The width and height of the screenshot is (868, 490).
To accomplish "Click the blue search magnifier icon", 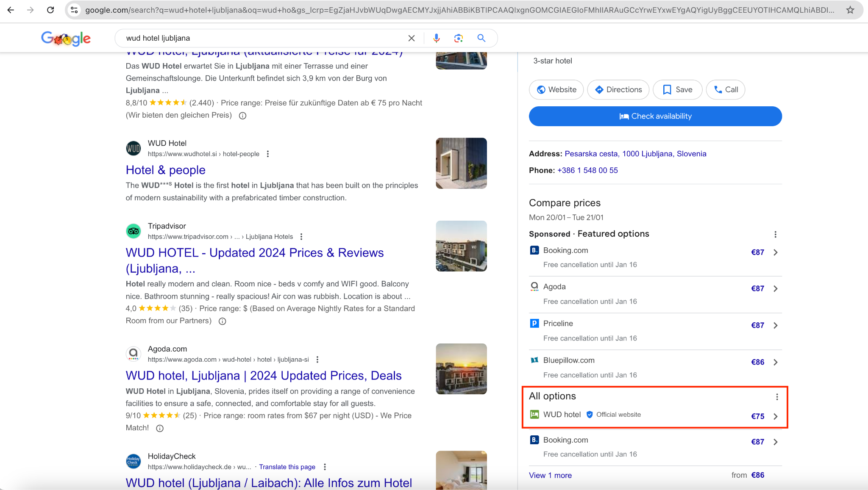I will pos(481,38).
